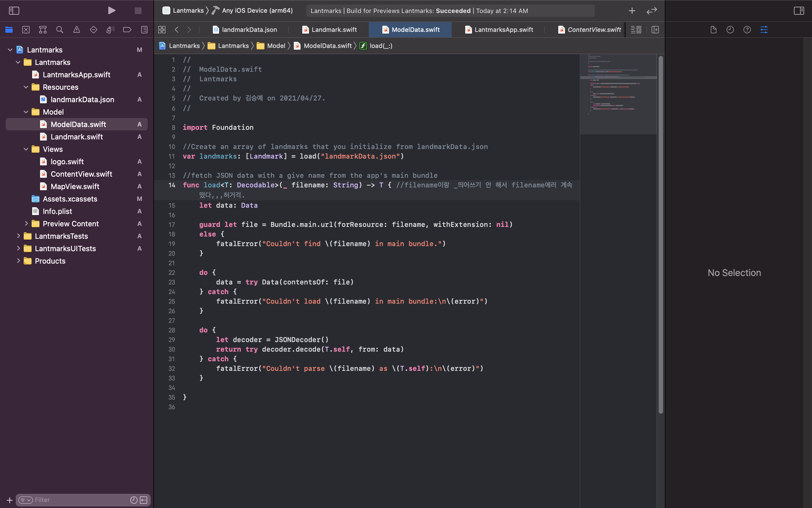Collapse the Model folder

(26, 112)
